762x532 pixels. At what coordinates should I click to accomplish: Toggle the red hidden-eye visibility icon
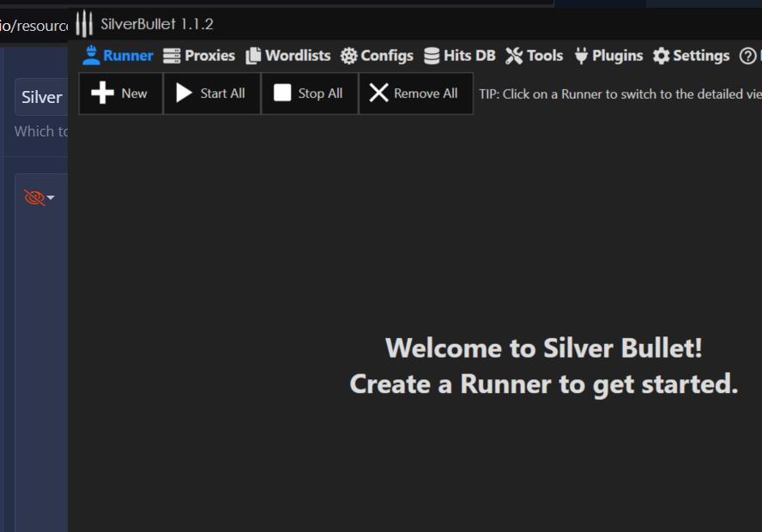point(33,196)
